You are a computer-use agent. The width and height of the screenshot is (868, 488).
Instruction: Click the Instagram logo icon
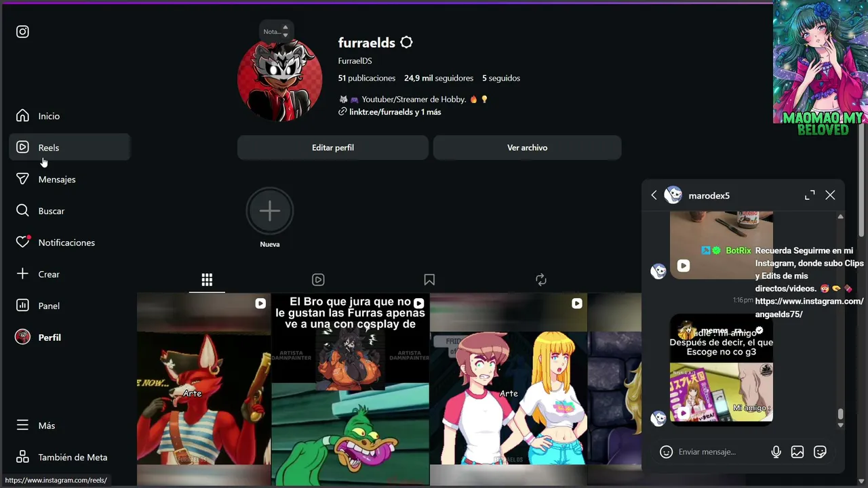(22, 32)
